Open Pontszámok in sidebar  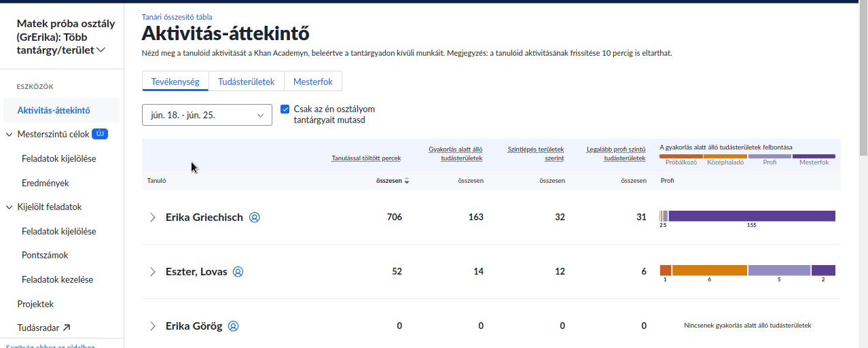(45, 255)
